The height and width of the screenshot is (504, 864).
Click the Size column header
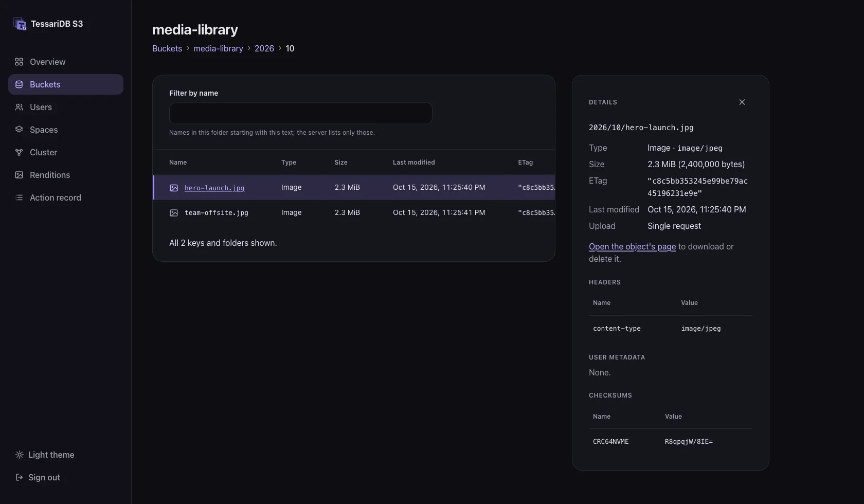341,163
